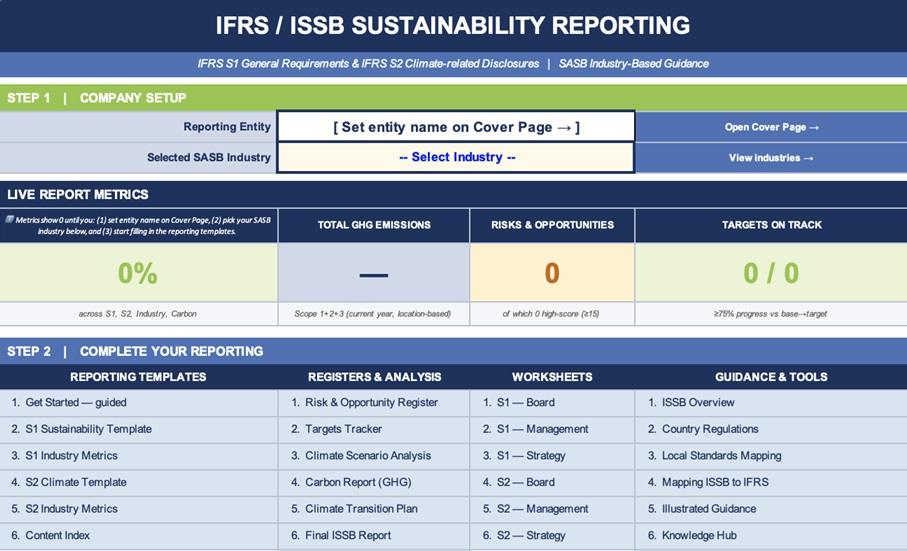Screen dimensions: 907x551
Task: Open Get Started — guided template
Action: [x=139, y=402]
